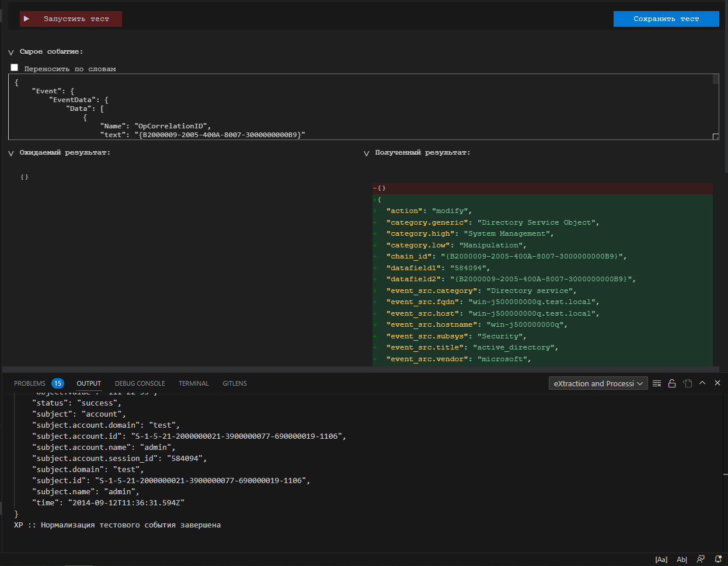Save the test with Сохранить тест
This screenshot has height=566, width=728.
point(666,19)
